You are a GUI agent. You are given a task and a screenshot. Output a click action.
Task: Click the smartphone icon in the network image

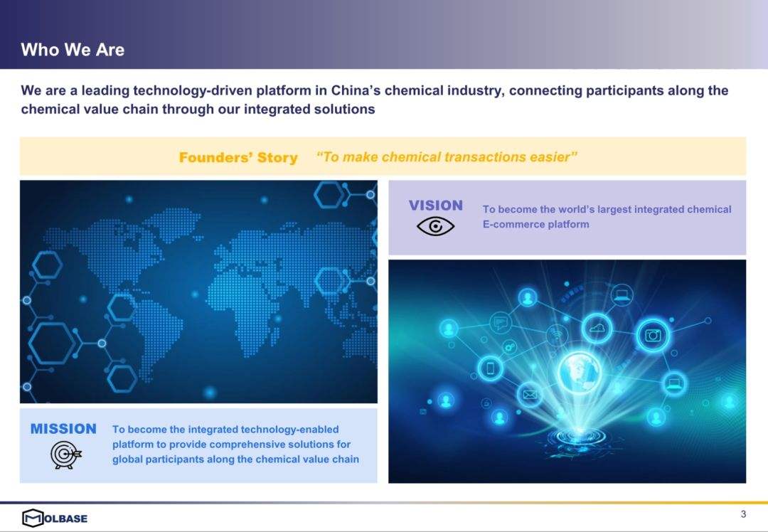[490, 368]
